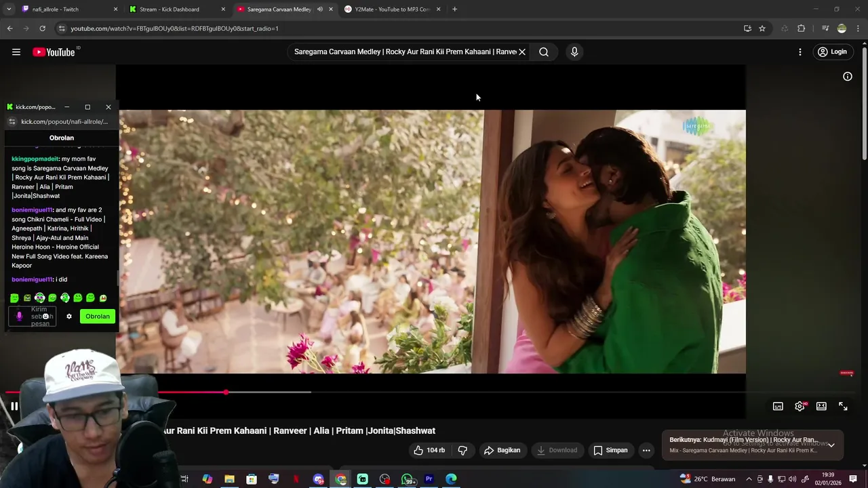Viewport: 868px width, 488px height.
Task: Open the YouTube hamburger guide menu
Action: tap(16, 52)
